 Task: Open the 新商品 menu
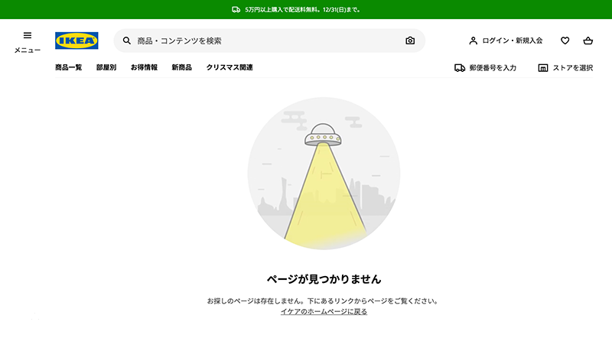(182, 67)
